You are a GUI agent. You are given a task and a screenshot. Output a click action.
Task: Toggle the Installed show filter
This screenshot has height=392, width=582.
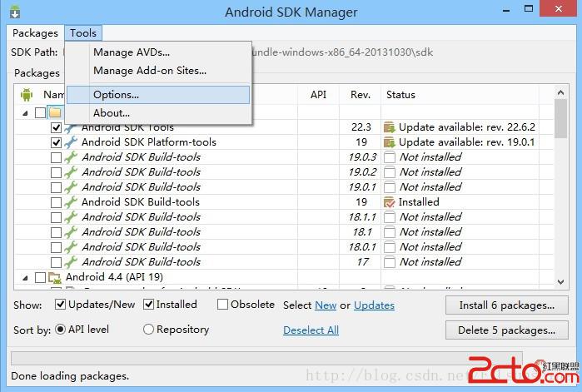point(148,305)
